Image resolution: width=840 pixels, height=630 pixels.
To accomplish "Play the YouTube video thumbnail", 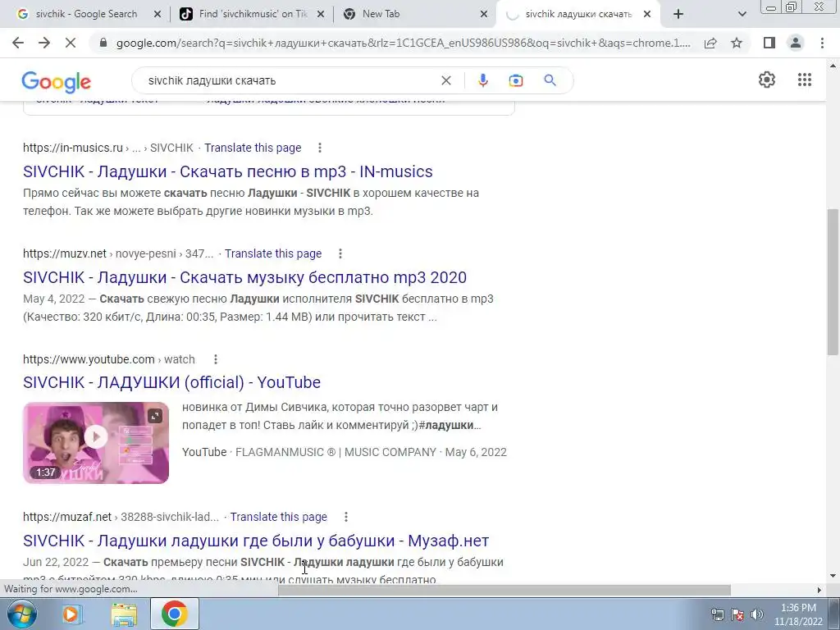I will point(96,437).
